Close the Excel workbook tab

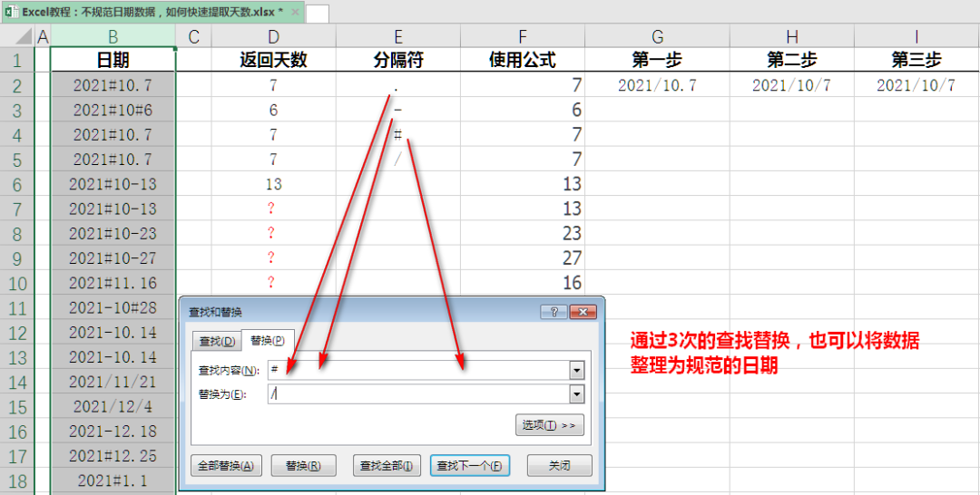[295, 12]
